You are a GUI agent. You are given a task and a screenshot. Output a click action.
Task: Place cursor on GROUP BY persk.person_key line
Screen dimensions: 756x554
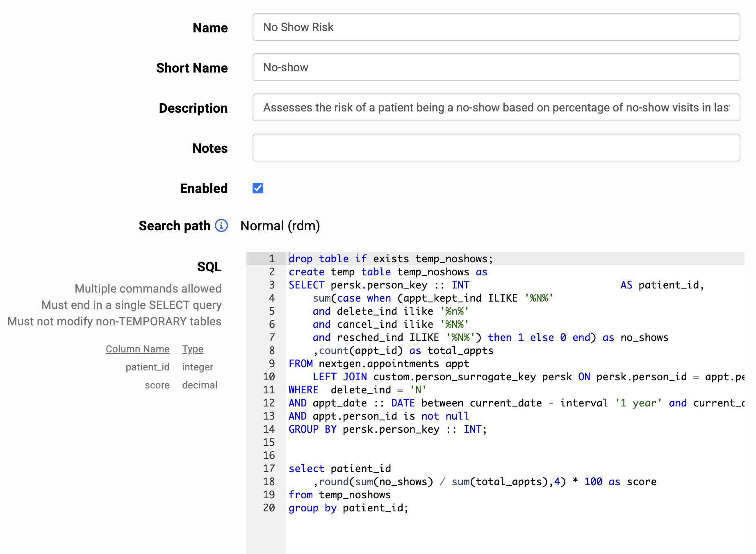pos(387,429)
